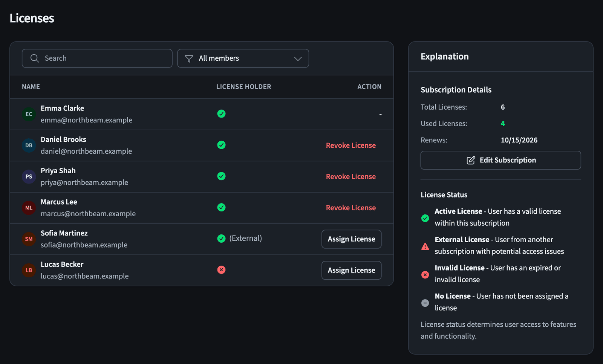Viewport: 603px width, 364px height.
Task: Open the All members dropdown chevron
Action: pos(298,59)
